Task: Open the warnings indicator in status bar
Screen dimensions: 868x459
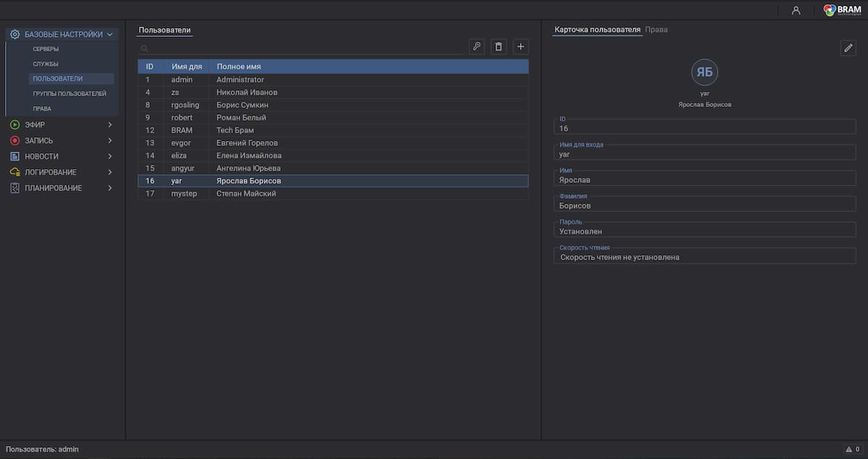Action: pyautogui.click(x=853, y=449)
